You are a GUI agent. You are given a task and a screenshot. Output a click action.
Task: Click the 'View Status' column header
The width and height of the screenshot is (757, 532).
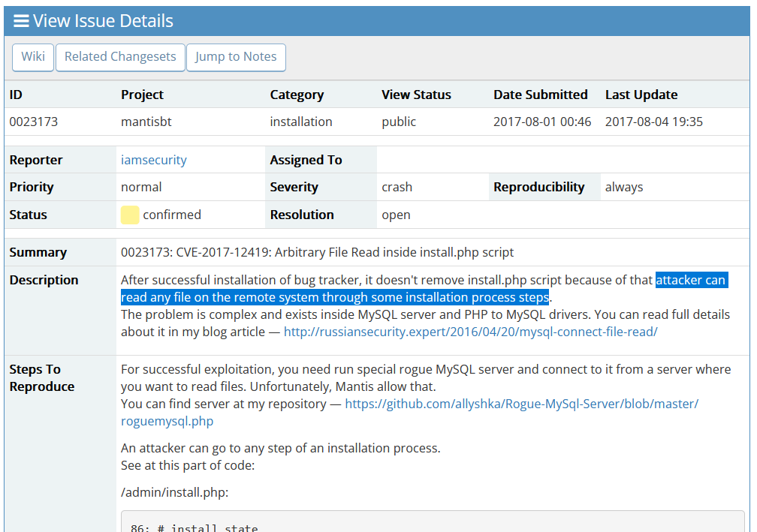[x=416, y=95]
